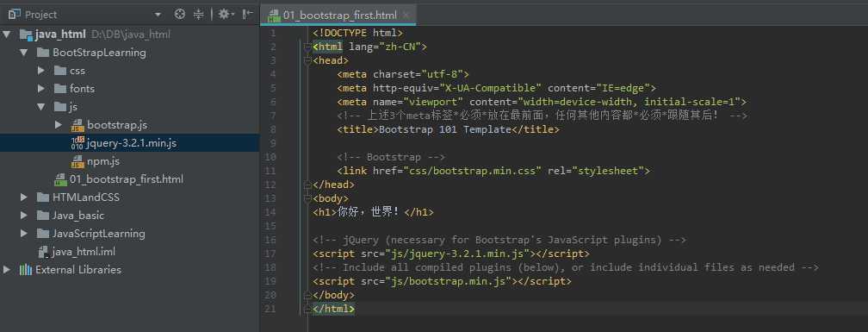Close the 01_bootstrap_first.html tab
Viewport: 868px width, 332px height.
(406, 16)
